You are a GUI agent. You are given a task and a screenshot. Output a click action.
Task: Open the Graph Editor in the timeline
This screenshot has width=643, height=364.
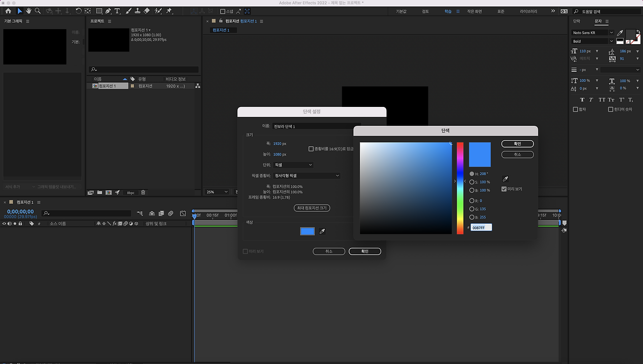pyautogui.click(x=183, y=213)
